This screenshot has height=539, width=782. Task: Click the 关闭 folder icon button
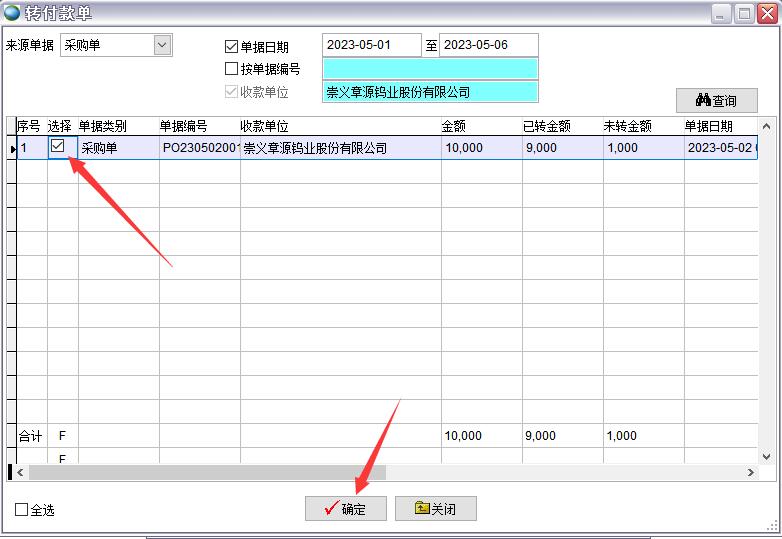435,509
